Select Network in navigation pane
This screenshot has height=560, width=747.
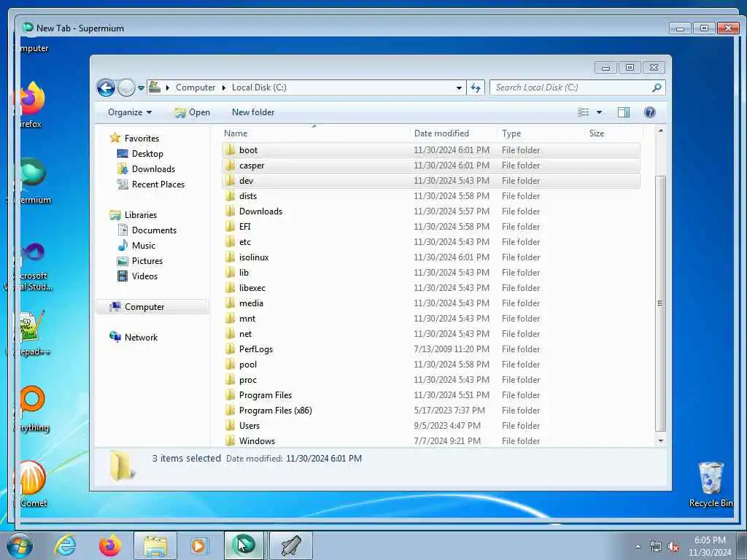(x=141, y=338)
